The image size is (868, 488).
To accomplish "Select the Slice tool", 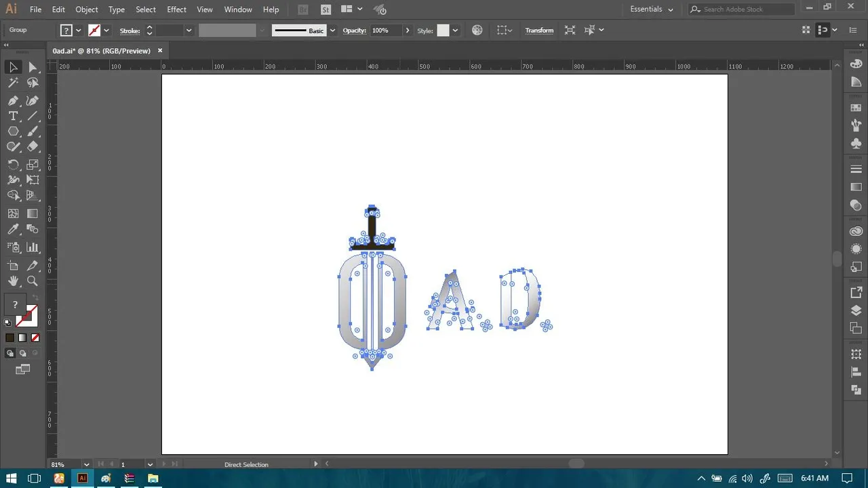I will 33,266.
